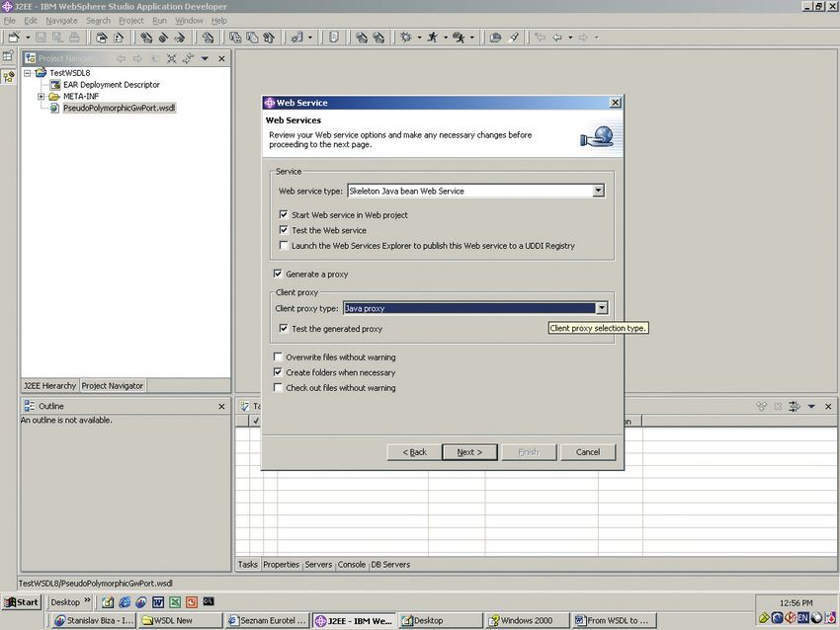Click the Web project creation toolbar icon
Image resolution: width=840 pixels, height=630 pixels.
click(x=208, y=37)
